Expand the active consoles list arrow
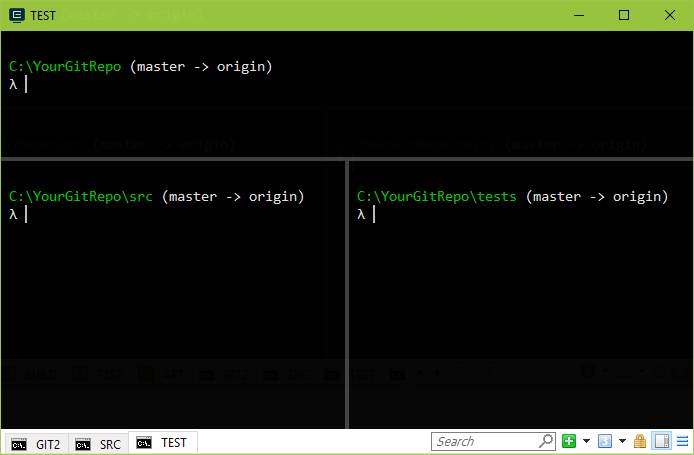 coord(622,441)
